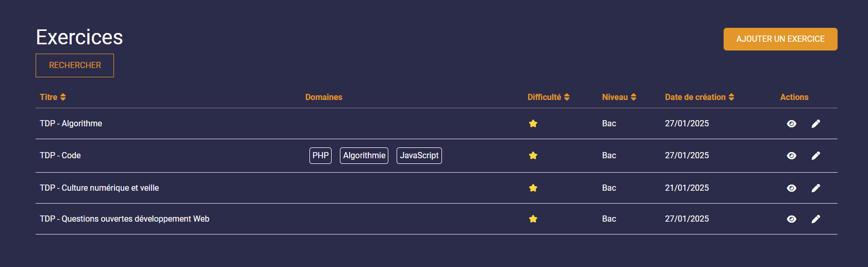Click the difficulty star of TDP - Algorithme
868x267 pixels.
tap(533, 124)
